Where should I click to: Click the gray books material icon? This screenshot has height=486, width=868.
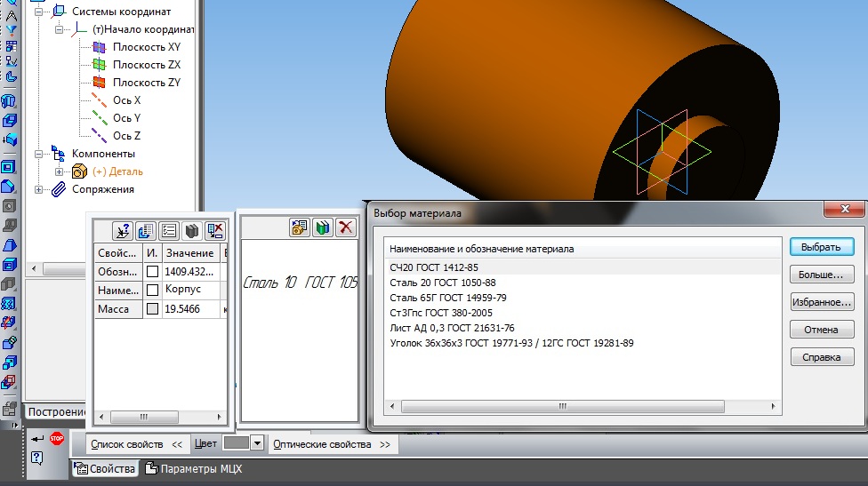coord(191,230)
